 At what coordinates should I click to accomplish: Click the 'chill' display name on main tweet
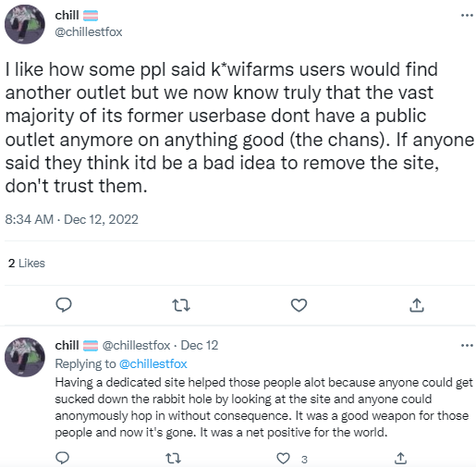(x=67, y=15)
